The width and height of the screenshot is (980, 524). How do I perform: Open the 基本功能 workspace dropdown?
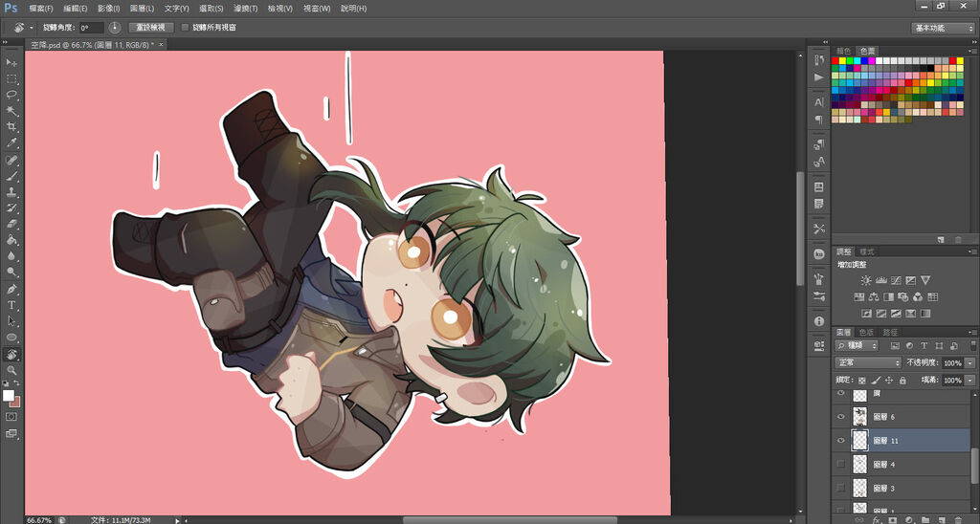click(943, 28)
